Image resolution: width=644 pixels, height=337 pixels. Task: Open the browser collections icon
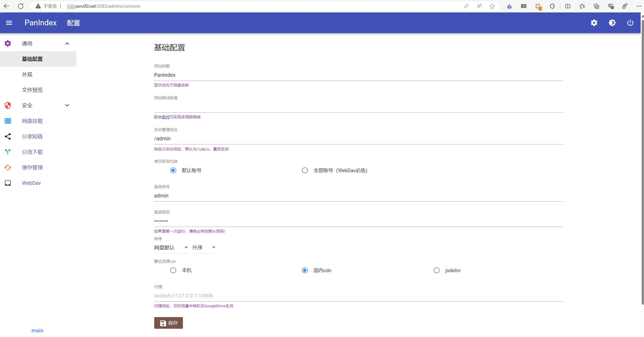pyautogui.click(x=596, y=6)
